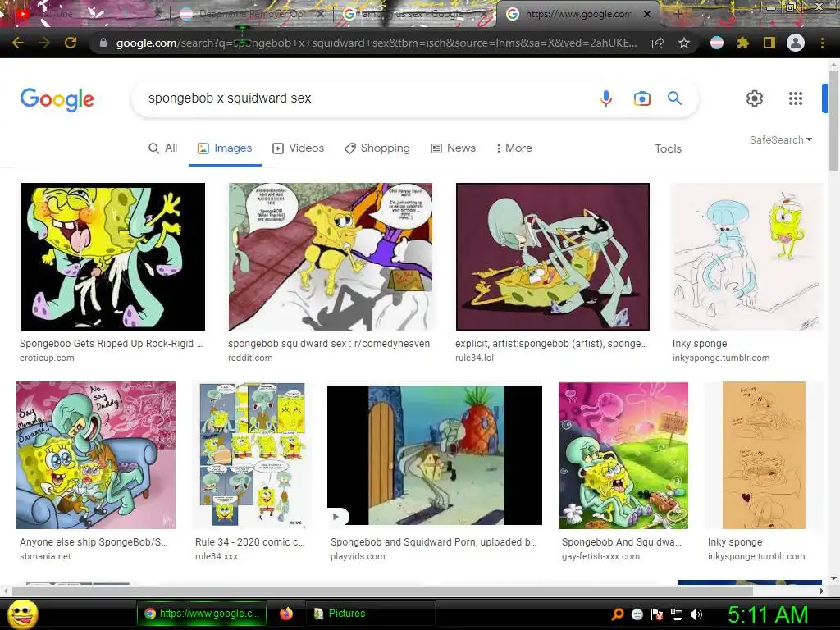840x630 pixels.
Task: Focus the browser address bar URL
Action: pyautogui.click(x=377, y=43)
